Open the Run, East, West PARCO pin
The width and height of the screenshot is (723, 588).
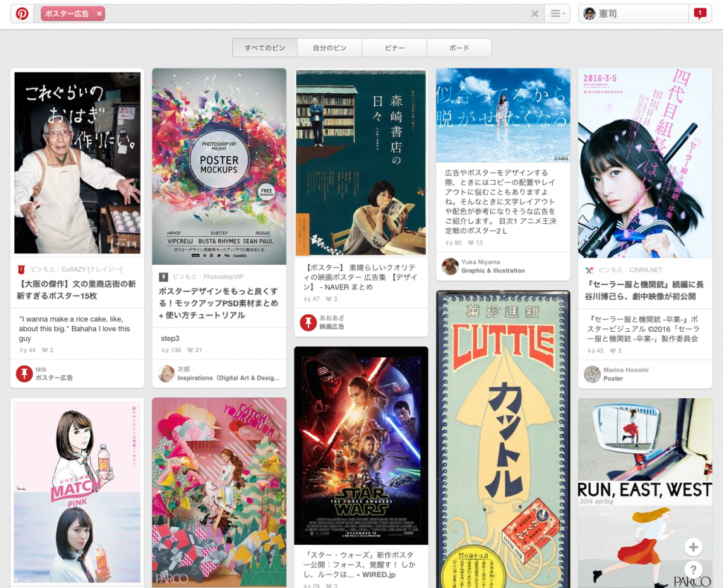[x=645, y=493]
